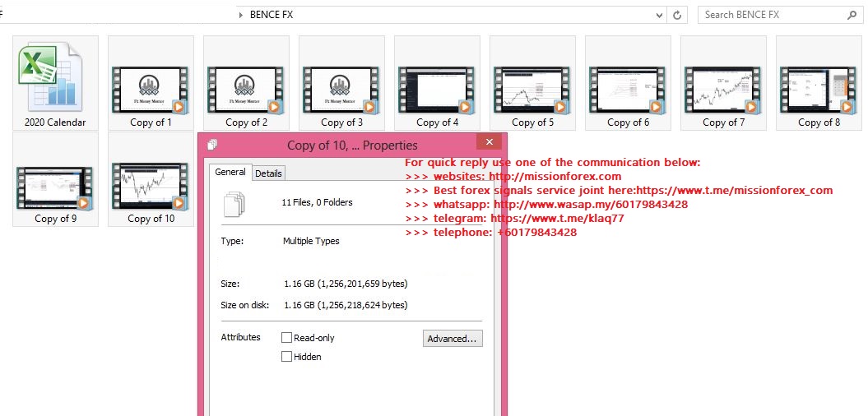
Task: Select the 2020 Calendar Excel file
Action: point(55,83)
